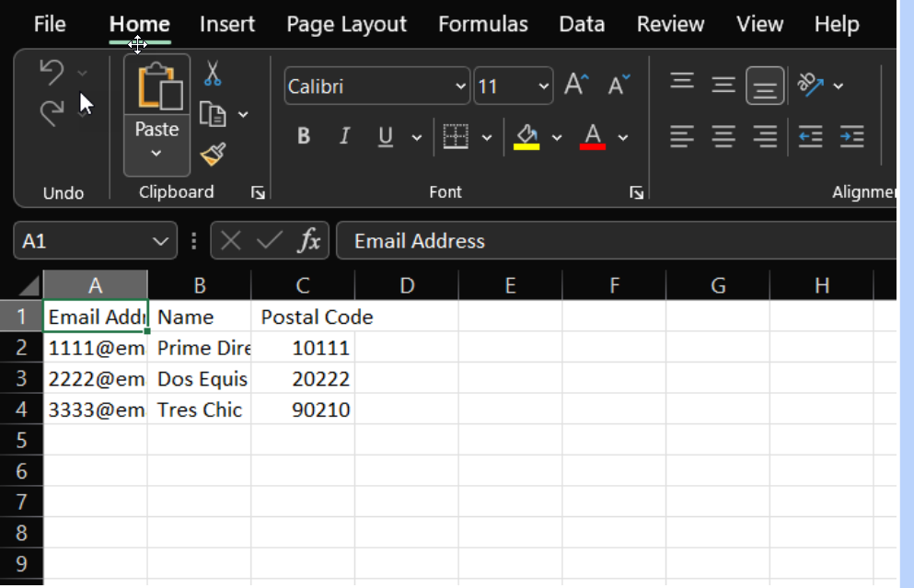Click the Copy icon in Clipboard group
The width and height of the screenshot is (914, 588).
click(x=213, y=114)
